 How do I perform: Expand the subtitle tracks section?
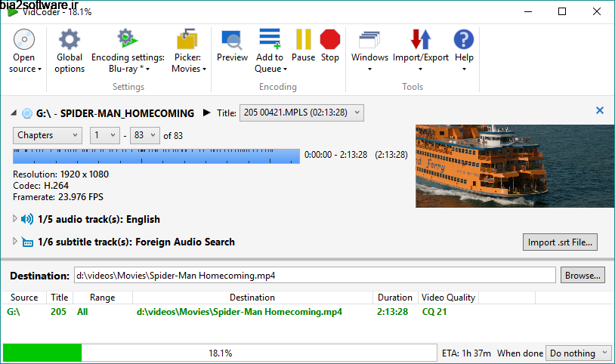click(15, 242)
